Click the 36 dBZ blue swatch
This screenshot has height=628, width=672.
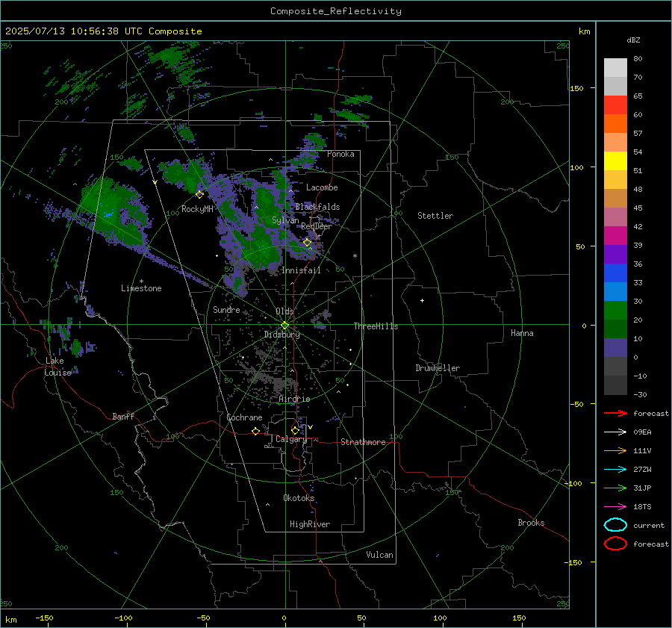(x=615, y=273)
